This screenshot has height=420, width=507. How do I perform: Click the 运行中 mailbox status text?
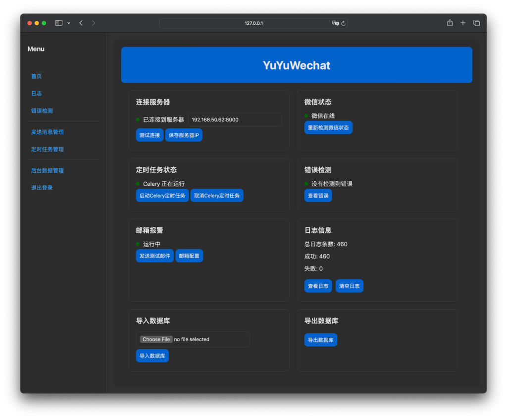152,244
